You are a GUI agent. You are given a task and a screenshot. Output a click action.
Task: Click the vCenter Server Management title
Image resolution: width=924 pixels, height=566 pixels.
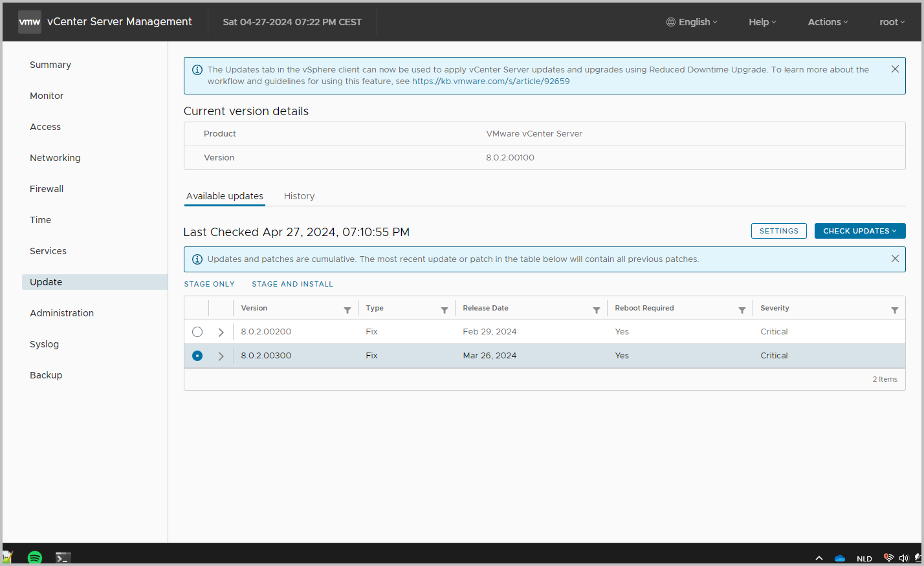click(119, 22)
